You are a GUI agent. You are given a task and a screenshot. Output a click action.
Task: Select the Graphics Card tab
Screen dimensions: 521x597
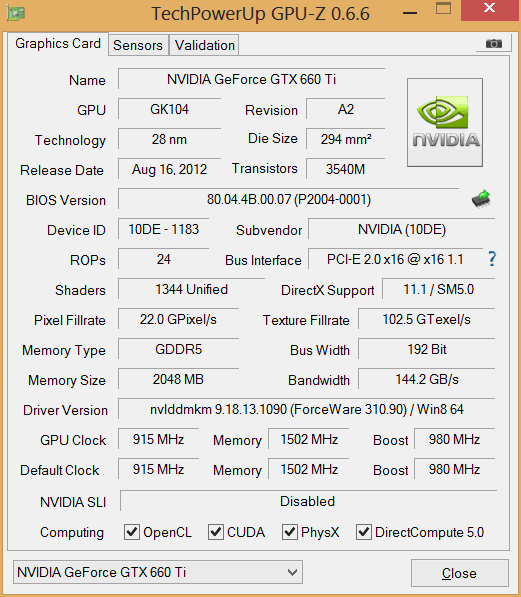(x=58, y=44)
